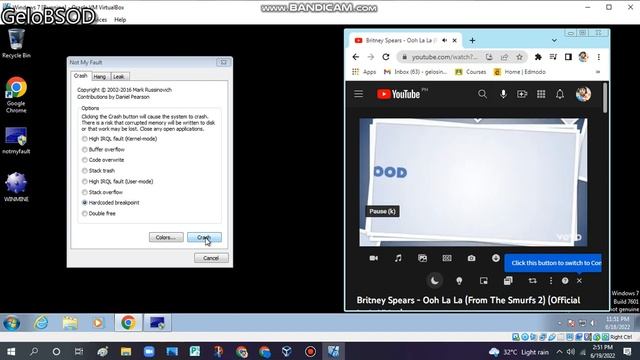Open Chrome three-dot menu
This screenshot has height=360, width=640.
point(599,57)
